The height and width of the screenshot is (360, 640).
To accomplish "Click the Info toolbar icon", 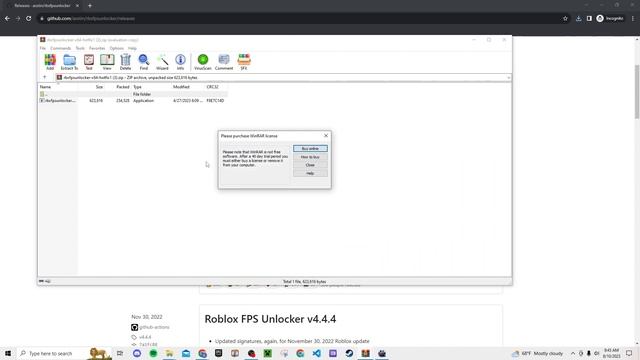I will pyautogui.click(x=180, y=62).
